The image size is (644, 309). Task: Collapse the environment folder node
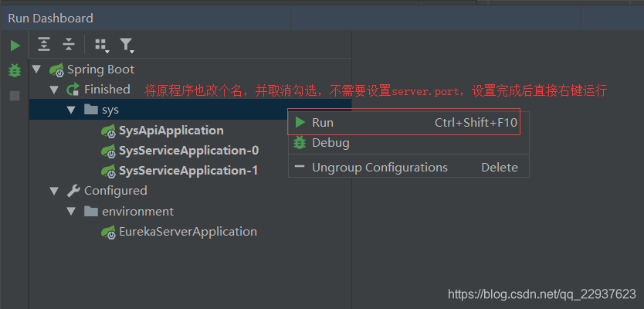coord(72,212)
